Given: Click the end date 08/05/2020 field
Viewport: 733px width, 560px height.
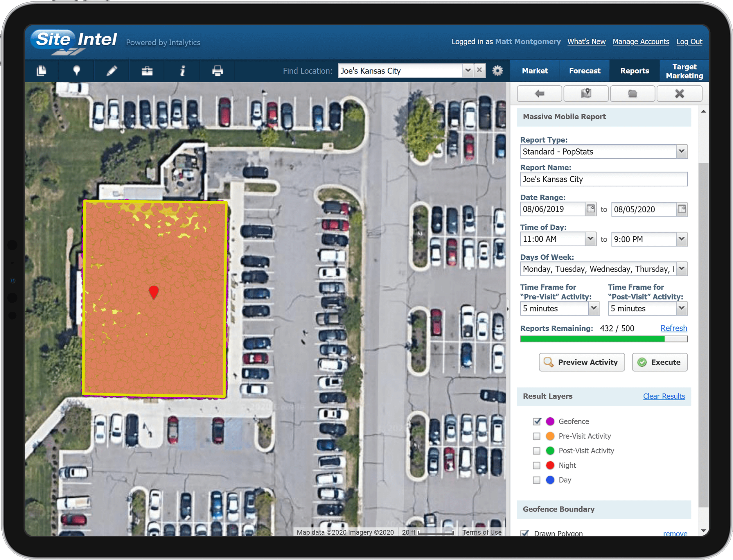Looking at the screenshot, I should click(x=644, y=209).
